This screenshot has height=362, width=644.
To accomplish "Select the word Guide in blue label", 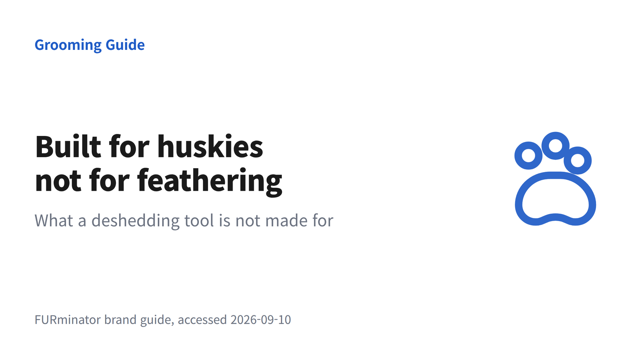I will tap(125, 45).
